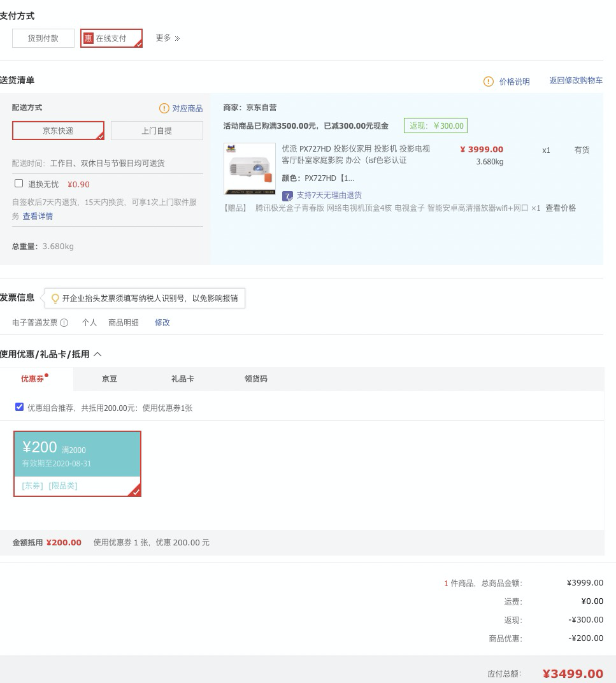Click the 商品优惠: -¥200.00 summary value
The image size is (616, 683).
(586, 638)
